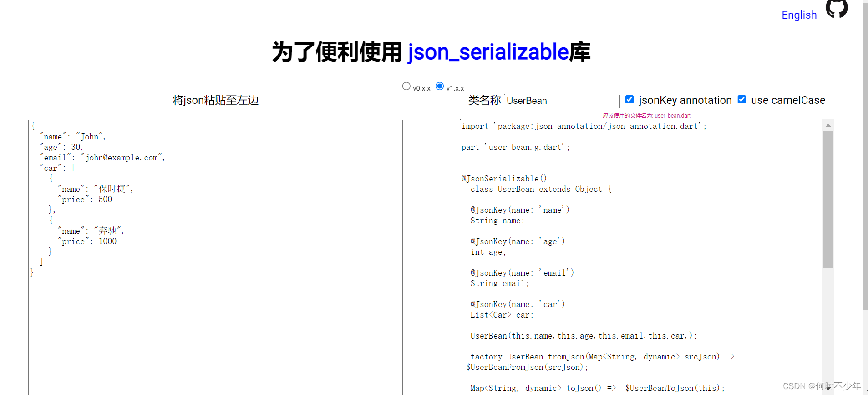Click the import json_annotation line
The image size is (868, 395).
pos(584,126)
